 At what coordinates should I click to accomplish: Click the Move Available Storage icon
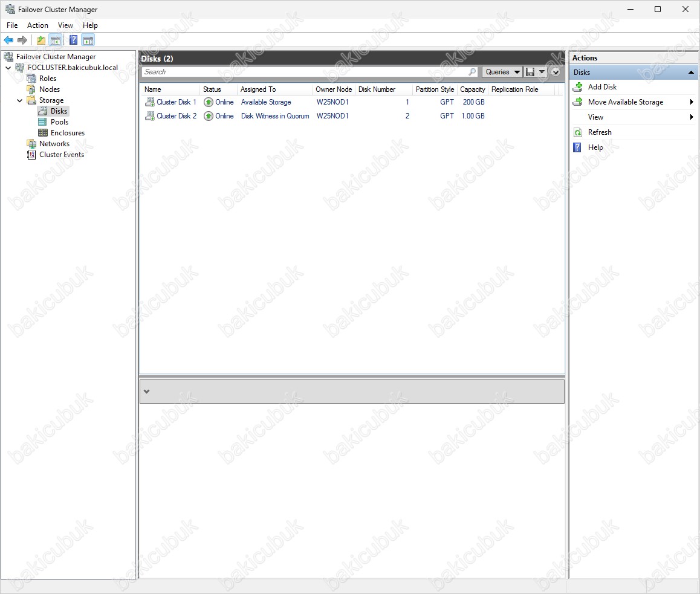pyautogui.click(x=578, y=102)
